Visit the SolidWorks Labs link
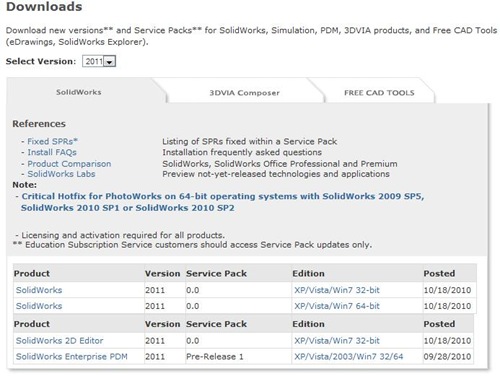The image size is (500, 376). pos(61,174)
